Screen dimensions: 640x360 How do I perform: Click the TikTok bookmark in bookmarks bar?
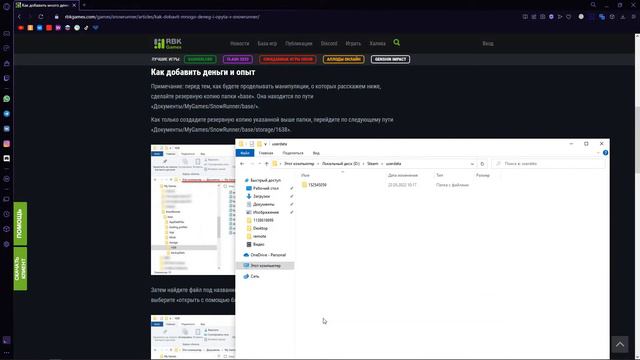click(x=86, y=28)
